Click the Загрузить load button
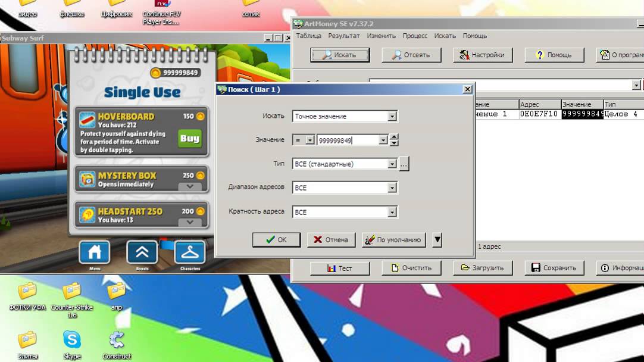The width and height of the screenshot is (644, 362). point(483,268)
